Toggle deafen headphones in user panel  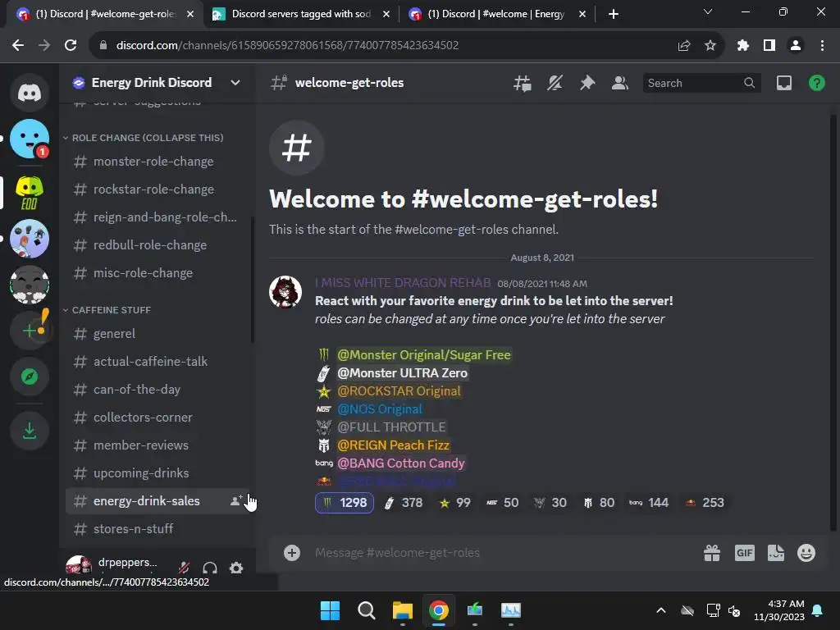point(210,568)
